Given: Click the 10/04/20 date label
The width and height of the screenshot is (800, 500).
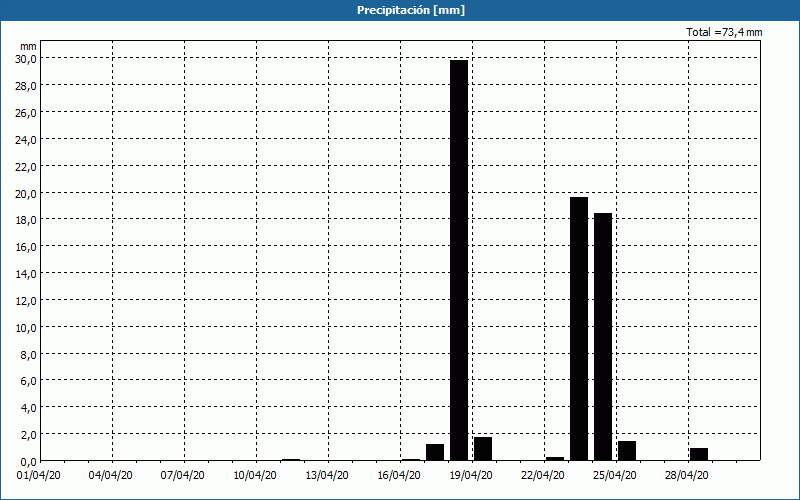Looking at the screenshot, I should pyautogui.click(x=255, y=476).
